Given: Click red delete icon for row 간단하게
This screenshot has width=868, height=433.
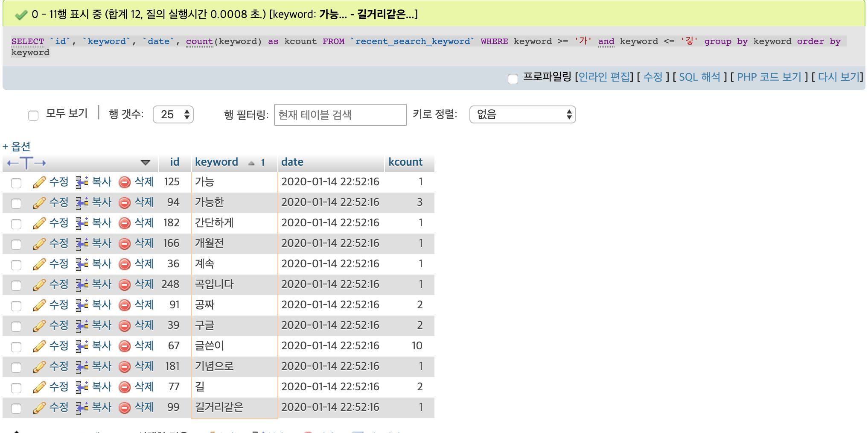Looking at the screenshot, I should click(125, 223).
